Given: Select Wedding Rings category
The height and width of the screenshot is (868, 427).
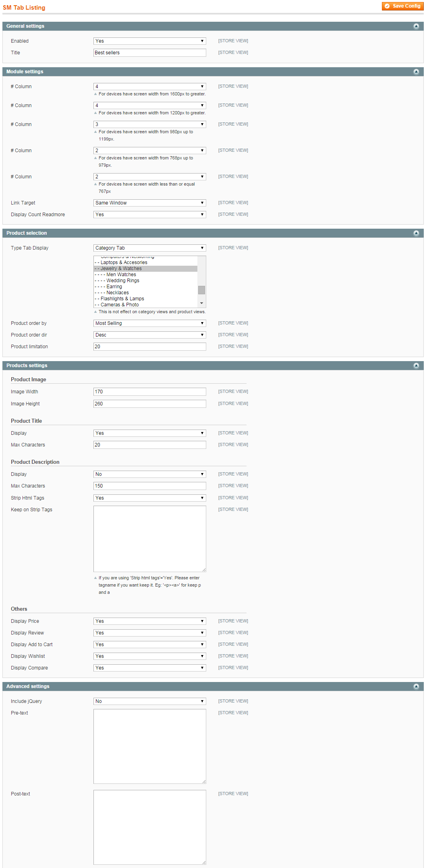Looking at the screenshot, I should click(145, 281).
